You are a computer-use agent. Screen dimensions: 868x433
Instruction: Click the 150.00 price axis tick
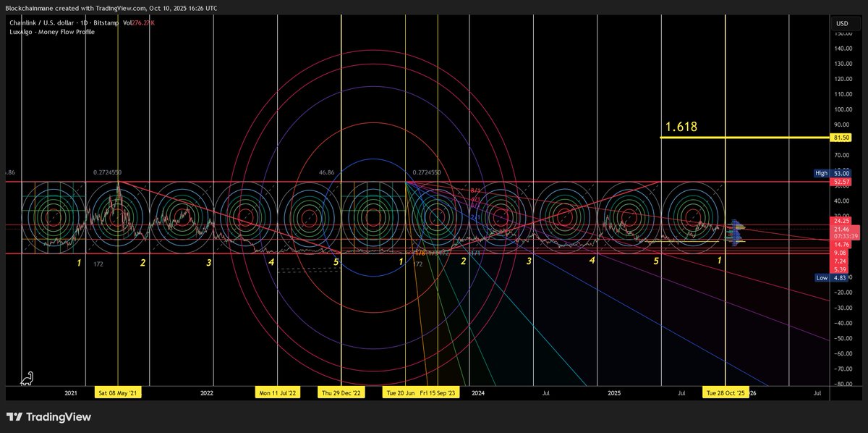[843, 33]
